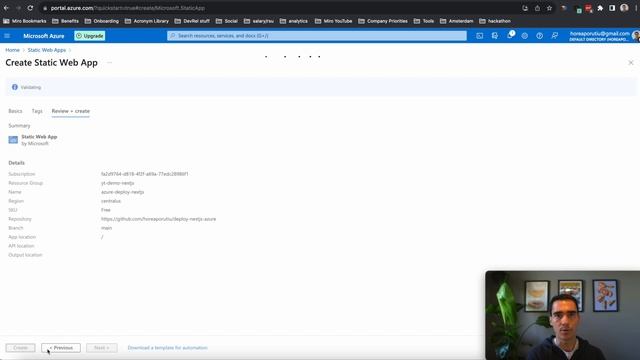
Task: Click the subscription ID value
Action: pyautogui.click(x=144, y=174)
